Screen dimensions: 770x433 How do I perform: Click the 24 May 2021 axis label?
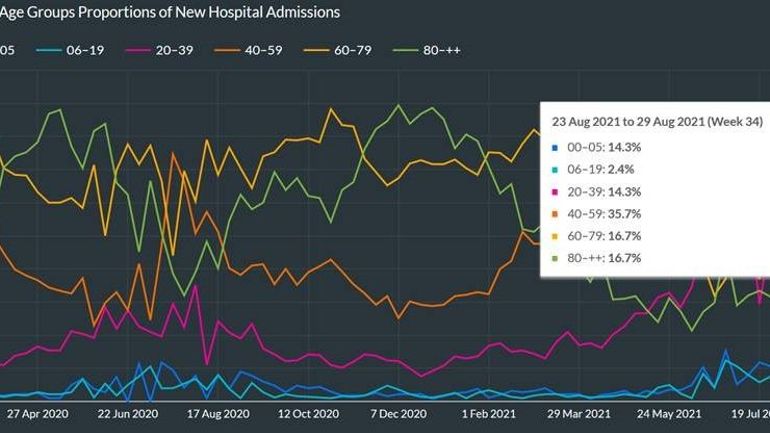[669, 414]
